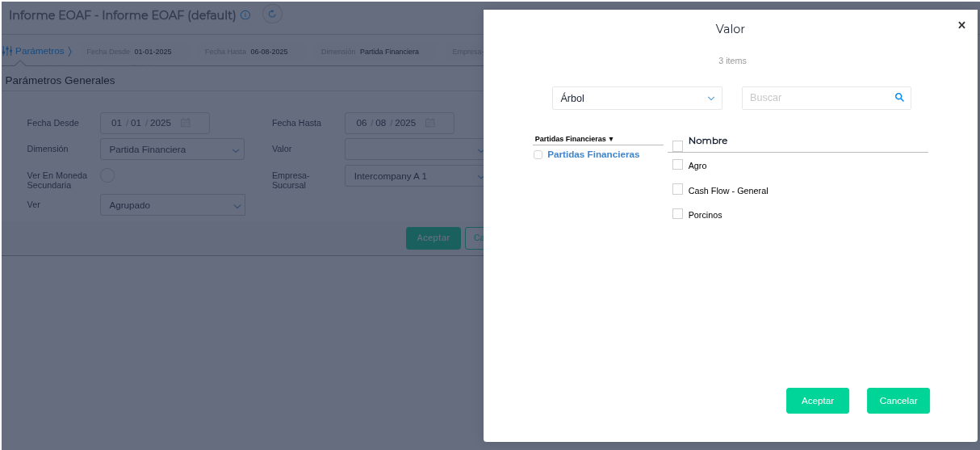Select the Partidas Financieras tree node

coord(593,154)
